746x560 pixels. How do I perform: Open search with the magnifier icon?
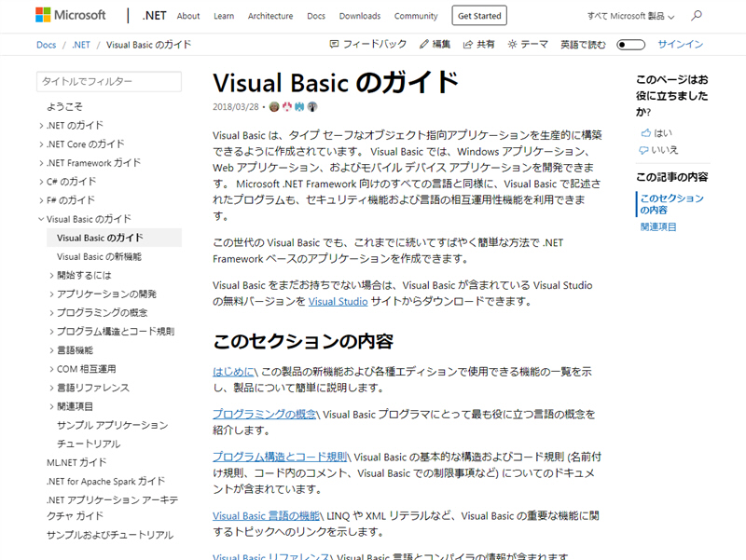point(697,15)
